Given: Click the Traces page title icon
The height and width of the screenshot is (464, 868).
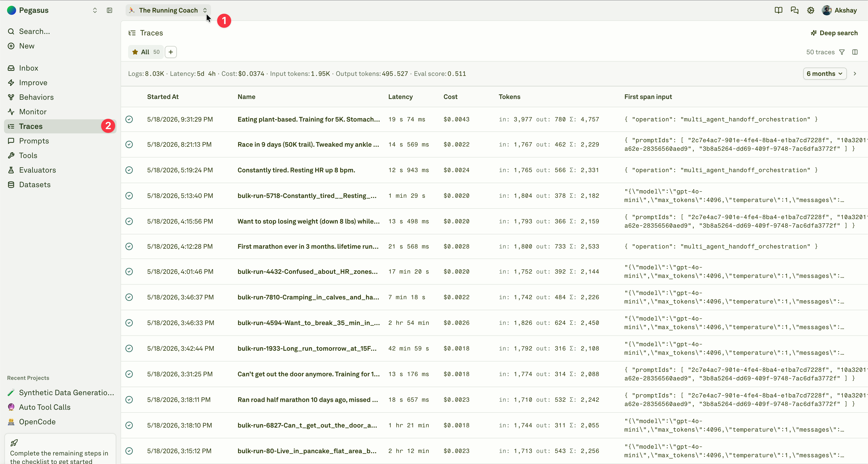Looking at the screenshot, I should click(132, 33).
